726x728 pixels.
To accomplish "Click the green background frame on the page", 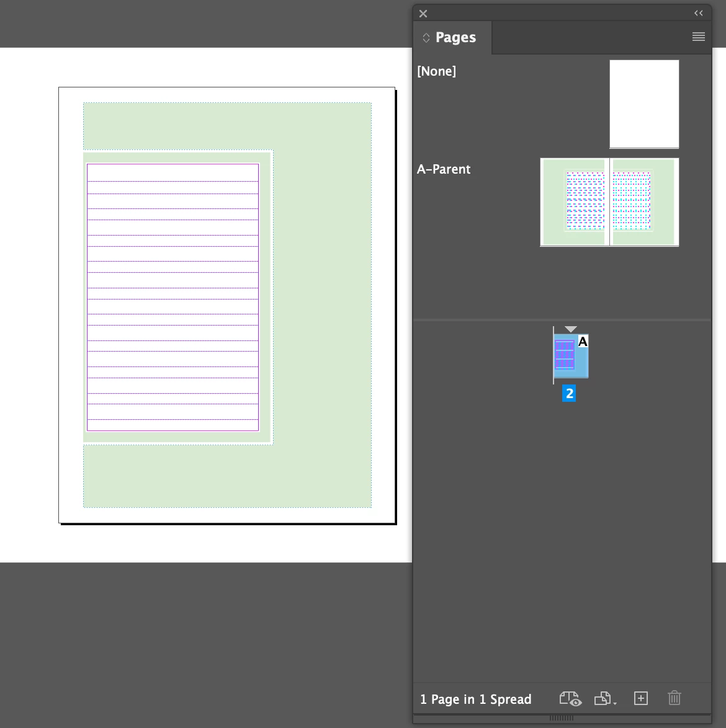I will (322, 304).
